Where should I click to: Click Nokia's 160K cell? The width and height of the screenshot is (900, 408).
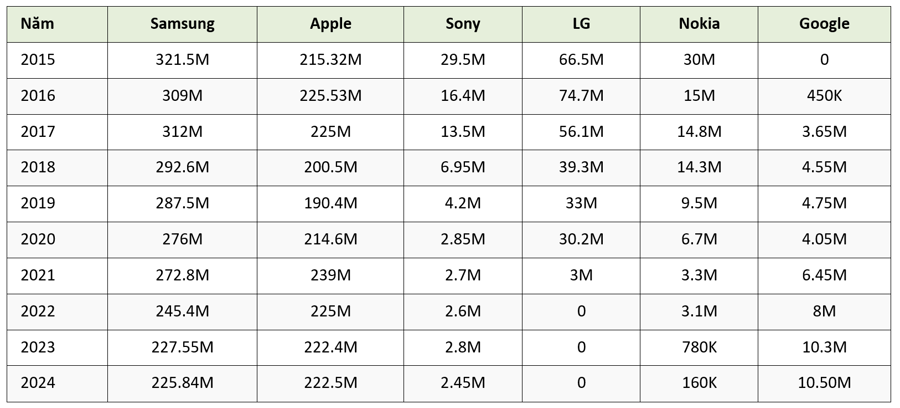click(x=699, y=384)
